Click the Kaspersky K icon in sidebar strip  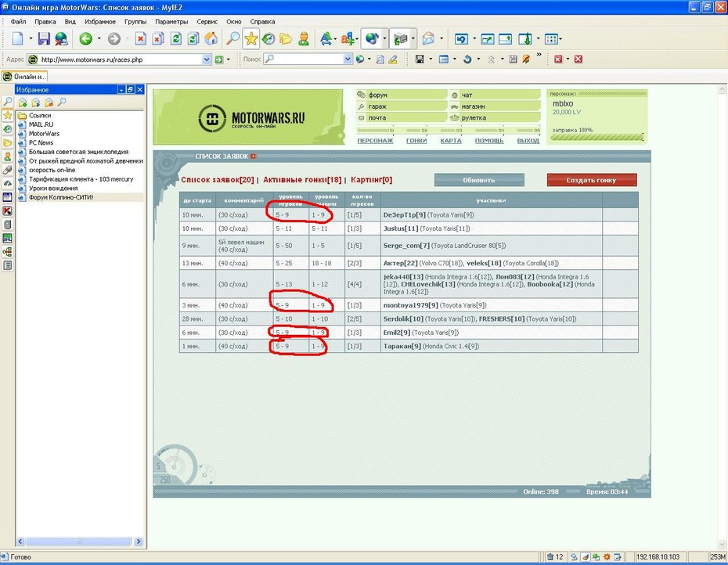[7, 211]
